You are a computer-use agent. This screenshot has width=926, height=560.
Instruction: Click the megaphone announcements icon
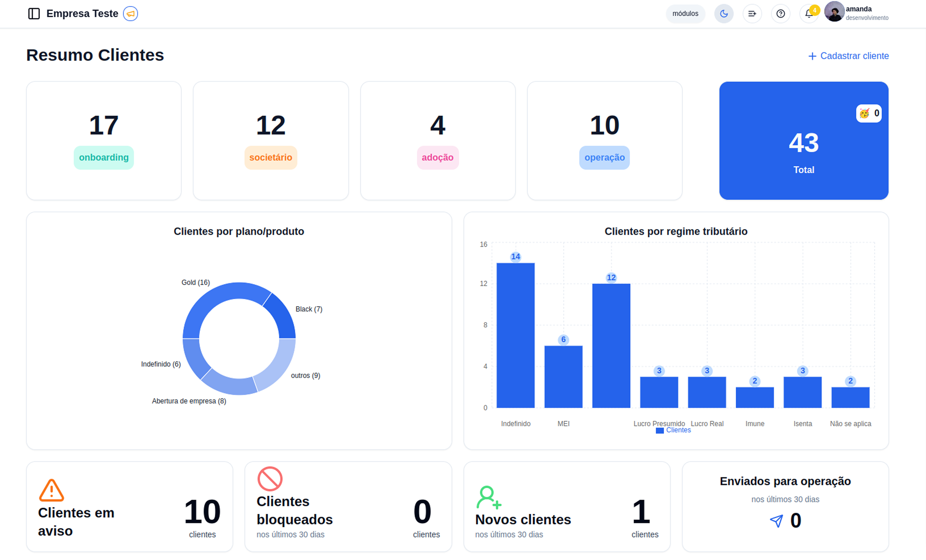131,14
